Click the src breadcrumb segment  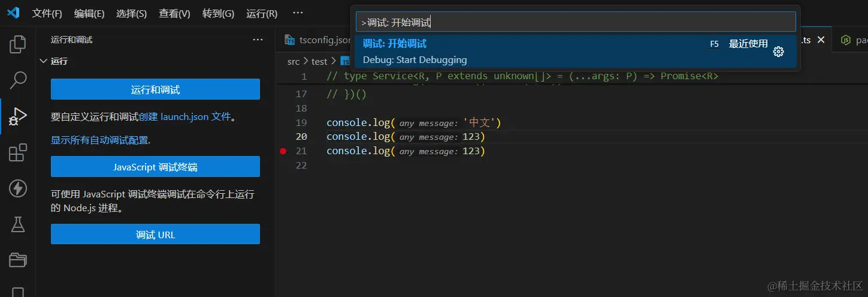point(293,61)
